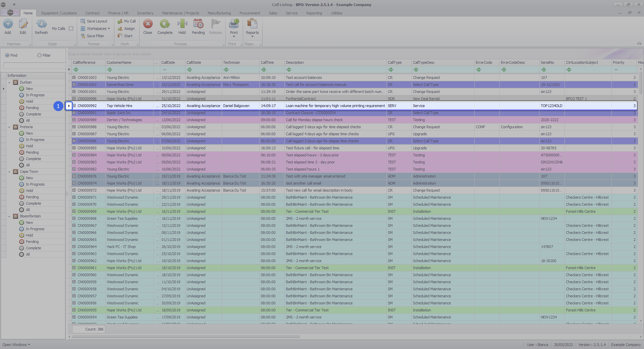Open the Open Windows dropdown
This screenshot has width=644, height=349.
(x=16, y=345)
